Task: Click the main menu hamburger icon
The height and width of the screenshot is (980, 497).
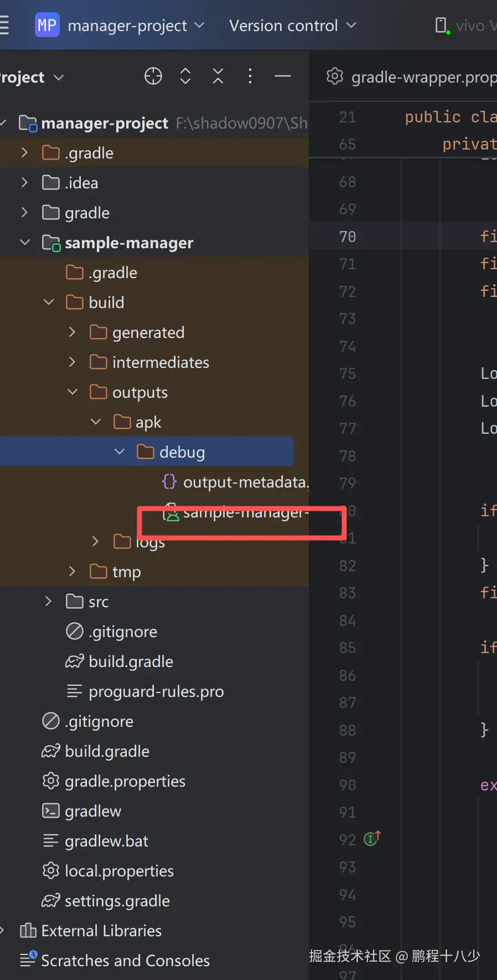Action: pyautogui.click(x=4, y=25)
